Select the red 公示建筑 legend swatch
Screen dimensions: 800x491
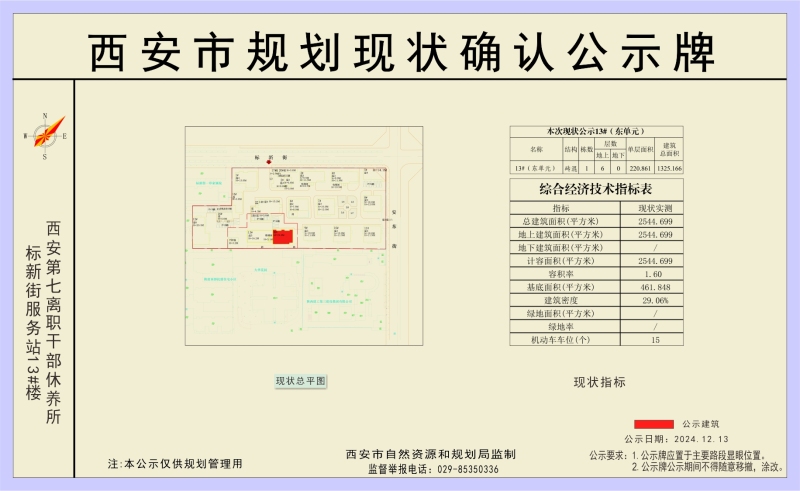(652, 425)
